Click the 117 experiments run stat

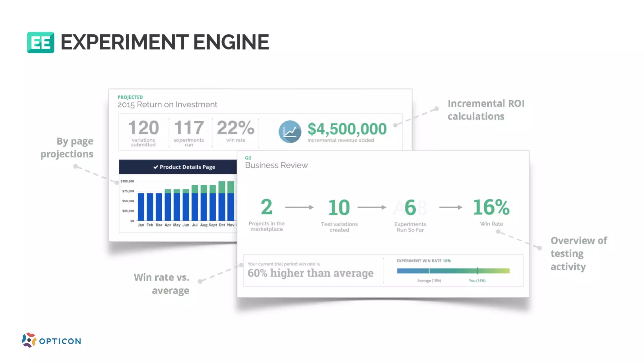point(189,128)
